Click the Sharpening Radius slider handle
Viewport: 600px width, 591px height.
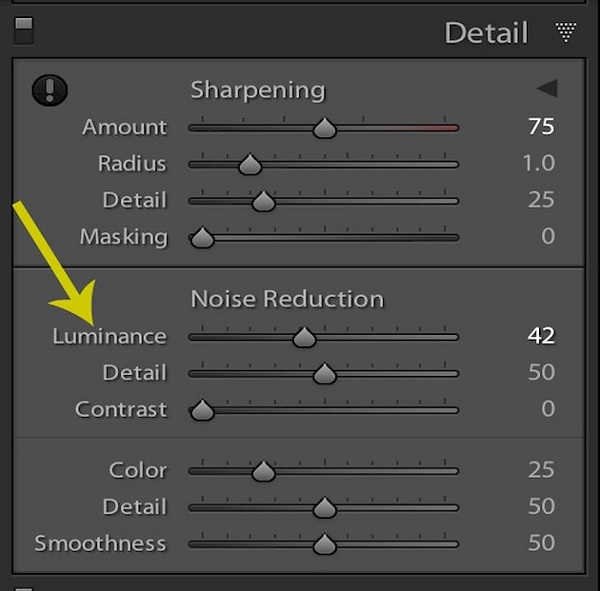click(x=249, y=165)
